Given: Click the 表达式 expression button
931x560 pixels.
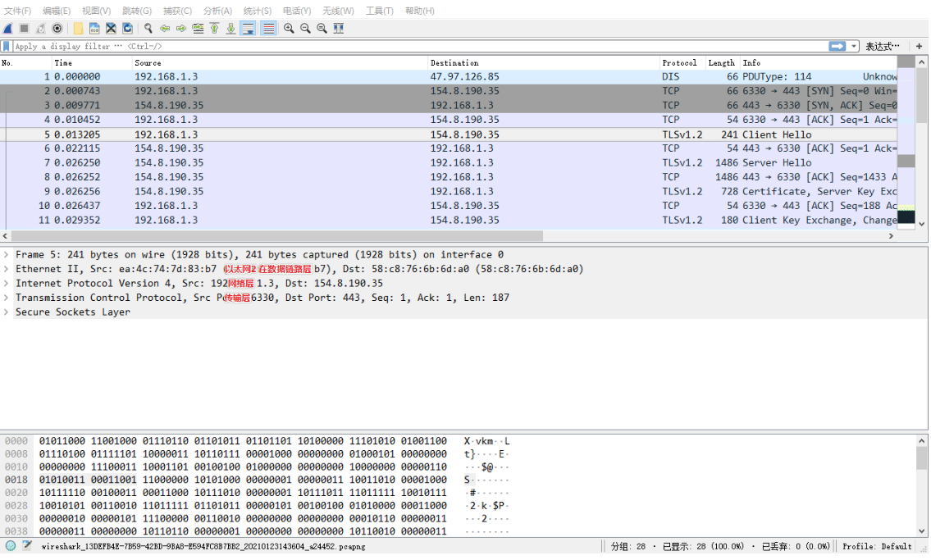Looking at the screenshot, I should (882, 46).
